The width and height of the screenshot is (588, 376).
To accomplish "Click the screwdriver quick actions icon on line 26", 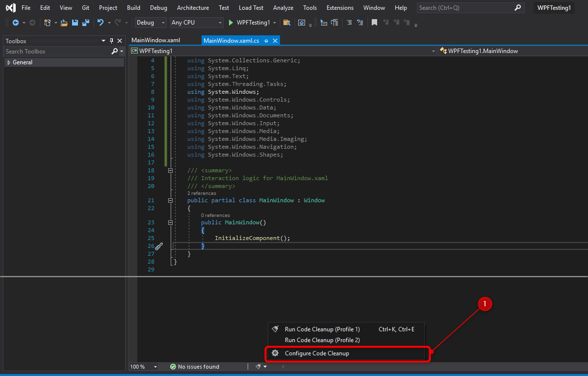I will pos(158,246).
